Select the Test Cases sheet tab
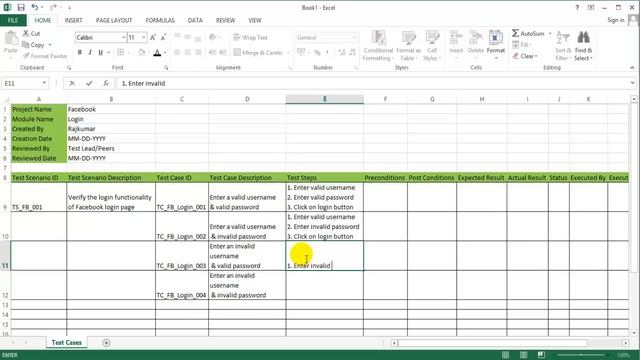Viewport: 640px width, 360px height. pyautogui.click(x=67, y=342)
